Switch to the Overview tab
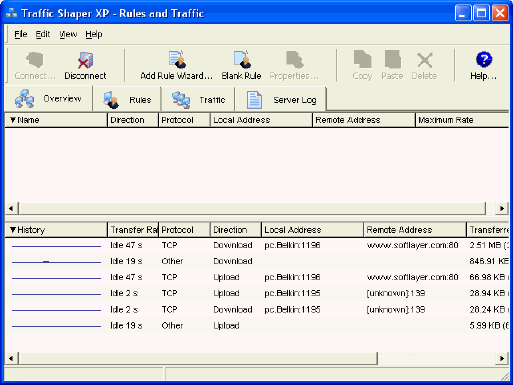 point(49,99)
